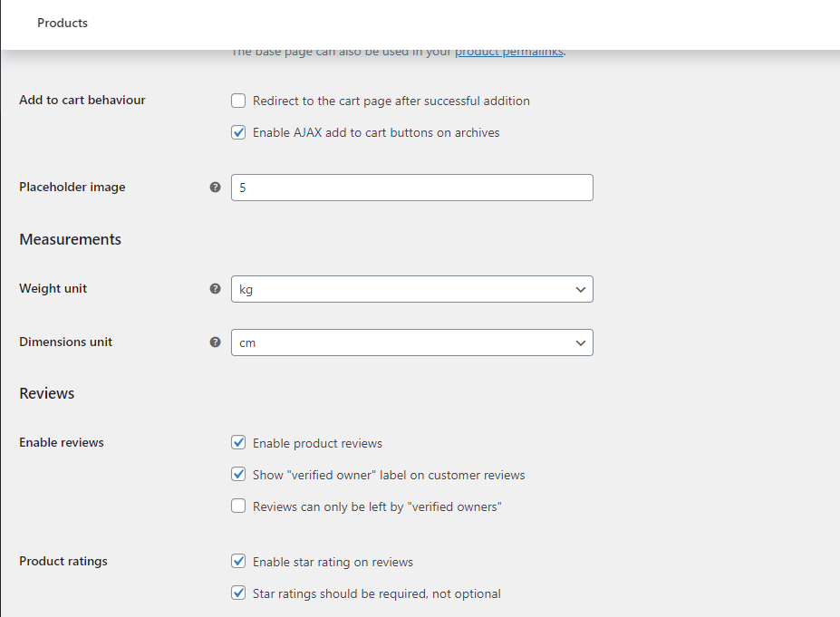Disable the AJAX add to cart checkbox
The image size is (840, 617).
coord(238,132)
